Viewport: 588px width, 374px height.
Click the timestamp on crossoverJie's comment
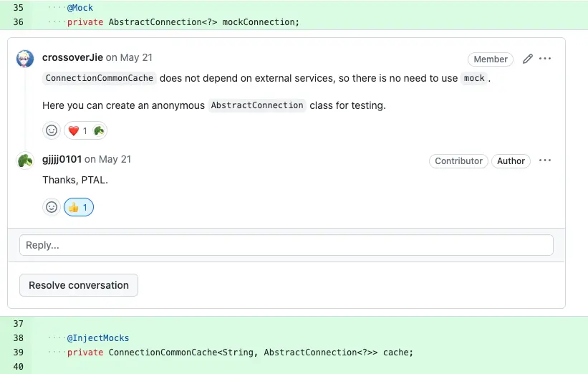(x=129, y=57)
